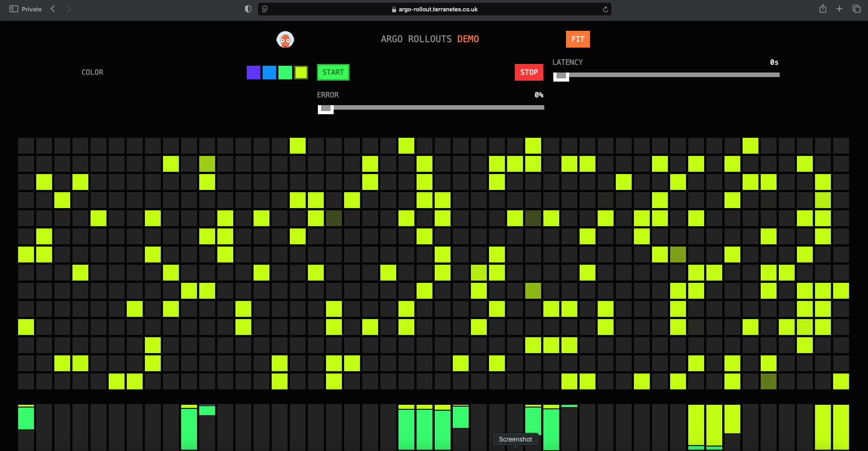The width and height of the screenshot is (868, 451).
Task: Click the ARGO ROLLOUTS DEMO title
Action: (430, 39)
